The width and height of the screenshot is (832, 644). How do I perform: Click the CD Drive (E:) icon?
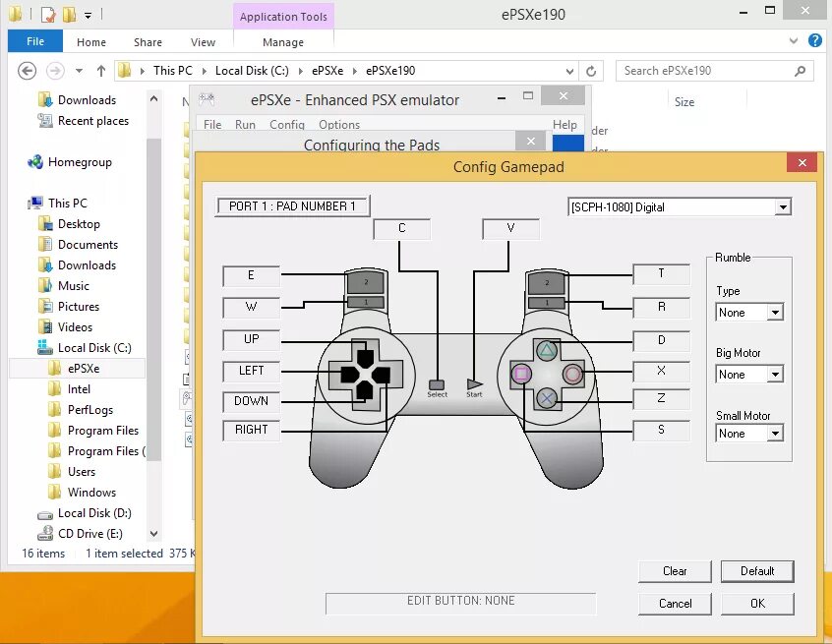pyautogui.click(x=45, y=533)
